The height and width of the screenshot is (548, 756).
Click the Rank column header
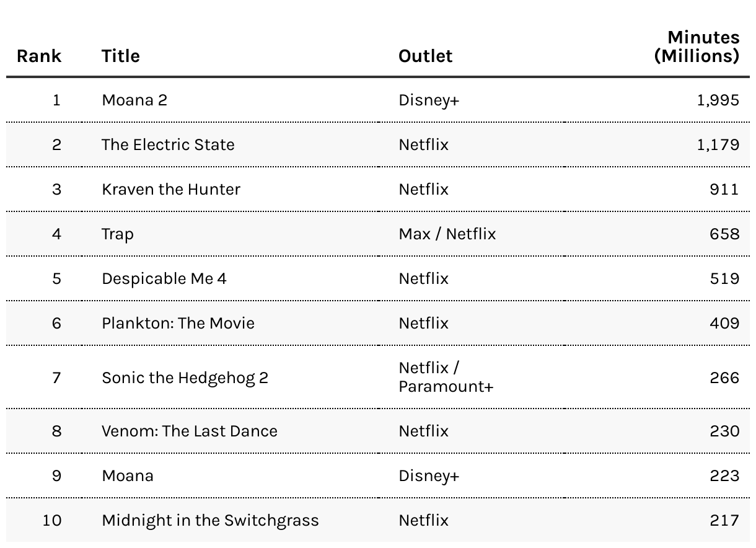click(x=39, y=56)
